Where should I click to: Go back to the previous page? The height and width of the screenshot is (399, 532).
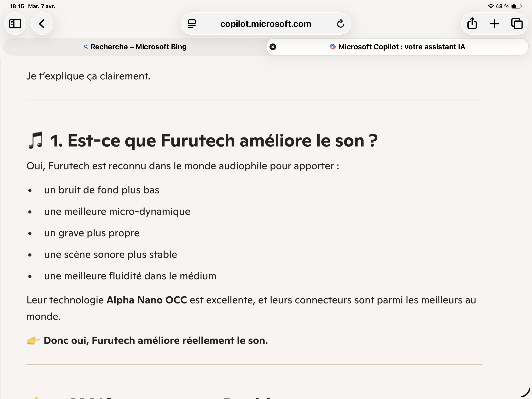tap(42, 24)
